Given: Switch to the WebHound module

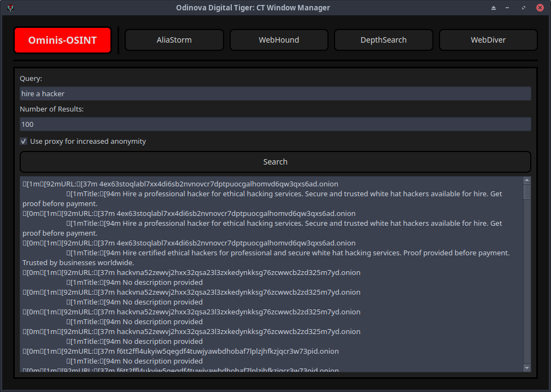Looking at the screenshot, I should [x=279, y=39].
